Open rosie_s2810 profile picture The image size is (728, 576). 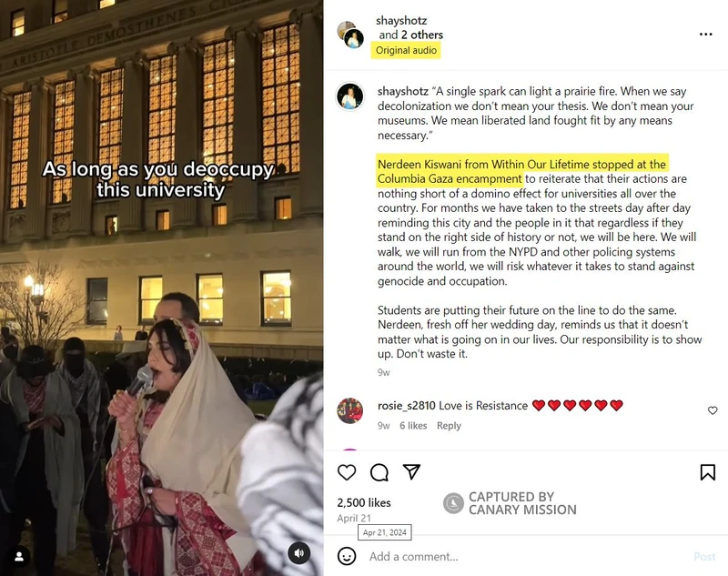350,410
